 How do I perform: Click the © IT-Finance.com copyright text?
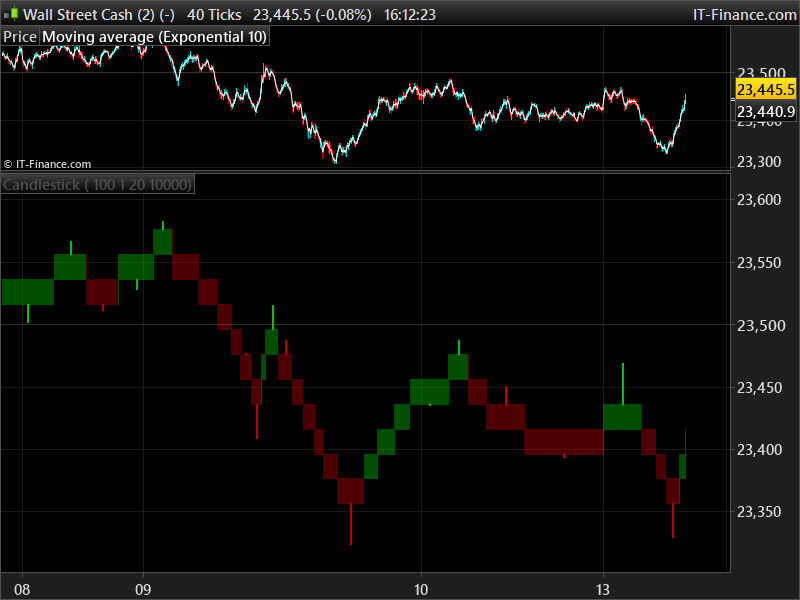point(47,164)
